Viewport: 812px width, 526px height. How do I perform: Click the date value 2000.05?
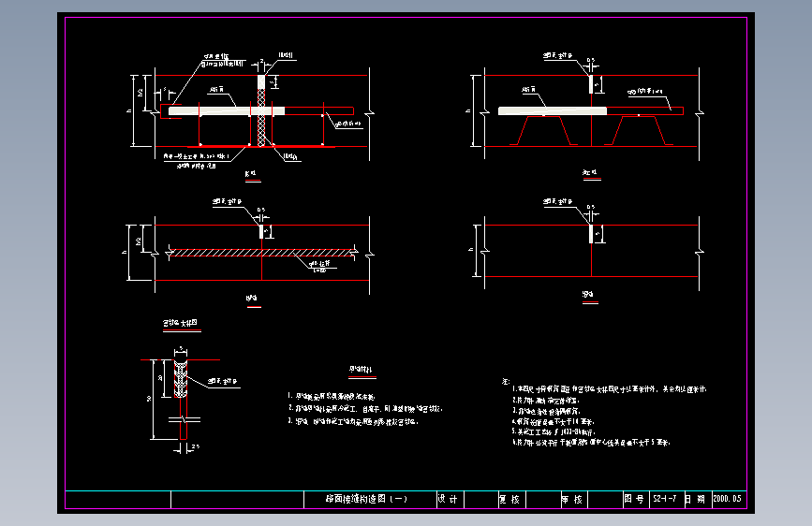click(727, 499)
